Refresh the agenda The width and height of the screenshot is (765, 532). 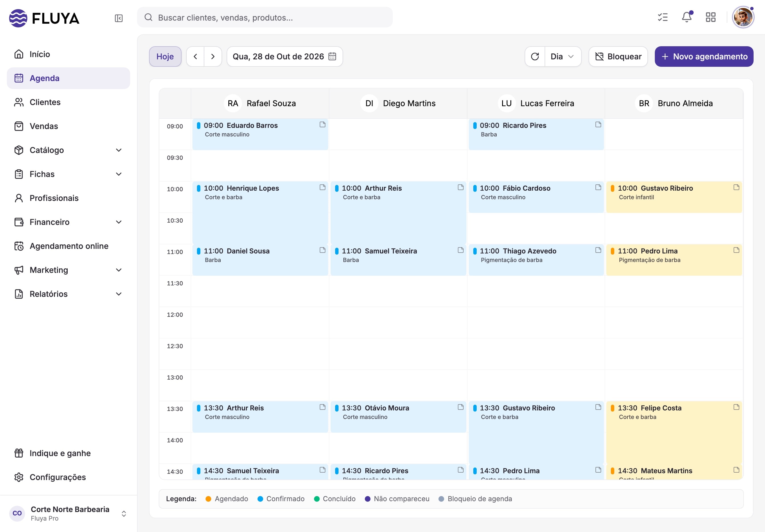point(535,57)
